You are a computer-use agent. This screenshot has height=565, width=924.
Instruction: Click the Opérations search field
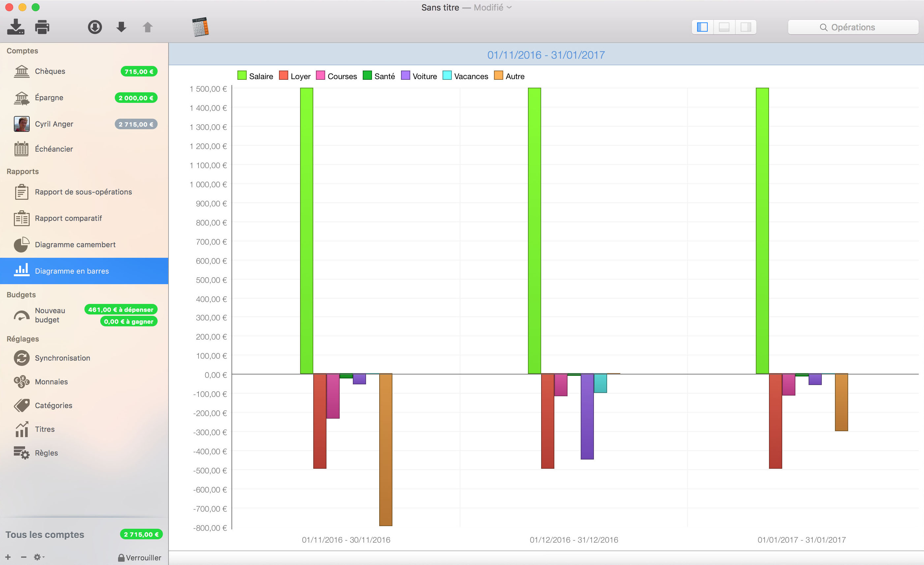tap(853, 27)
